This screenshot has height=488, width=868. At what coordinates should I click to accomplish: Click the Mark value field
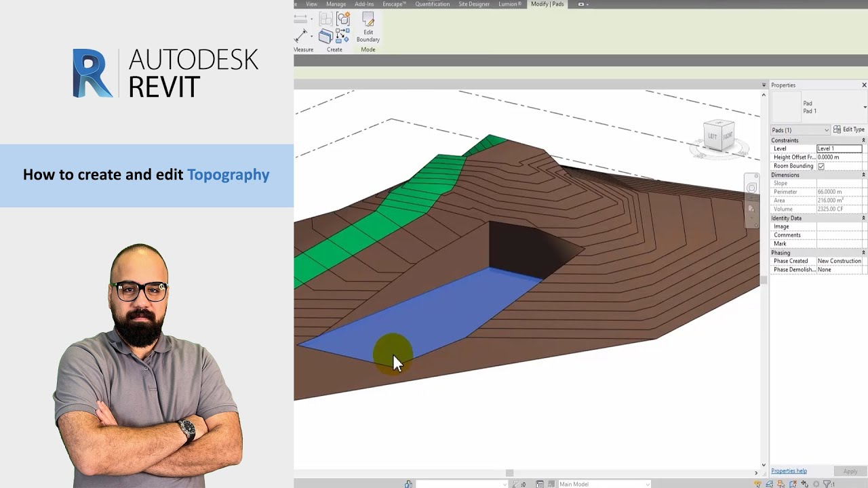tap(840, 244)
